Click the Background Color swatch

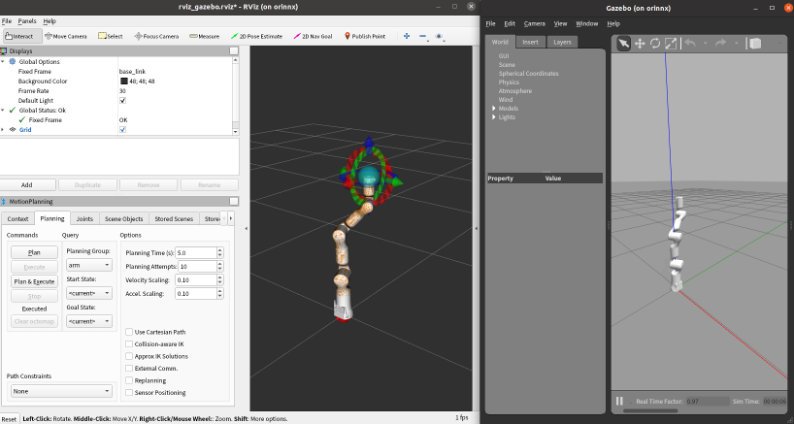click(x=123, y=81)
